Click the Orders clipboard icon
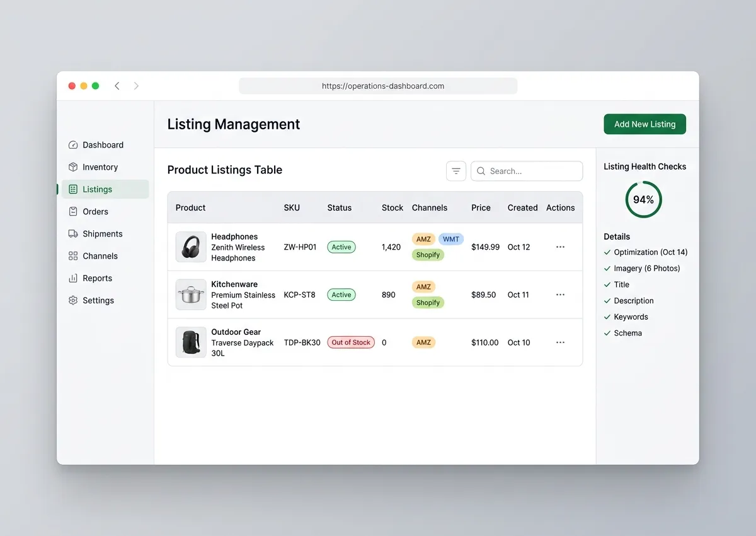 (x=73, y=212)
